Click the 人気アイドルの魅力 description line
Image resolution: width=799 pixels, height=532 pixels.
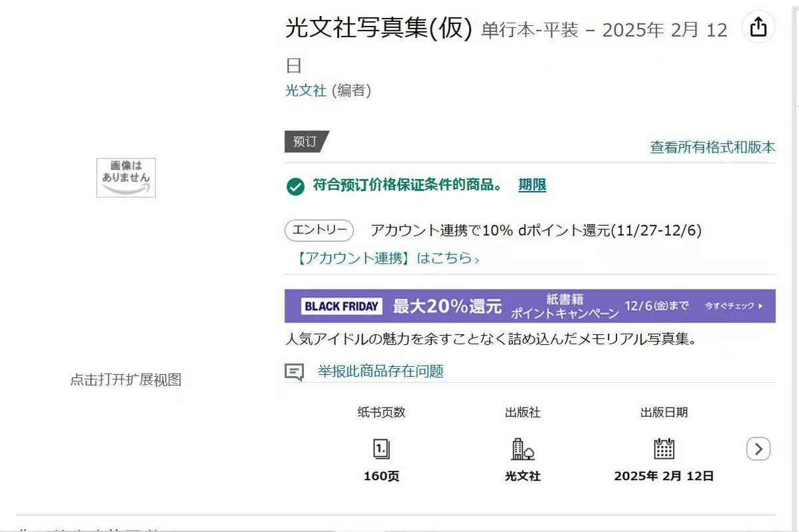(x=491, y=338)
